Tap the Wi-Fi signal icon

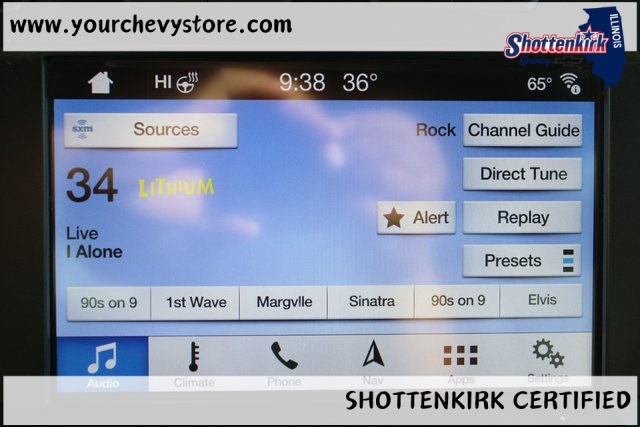570,83
